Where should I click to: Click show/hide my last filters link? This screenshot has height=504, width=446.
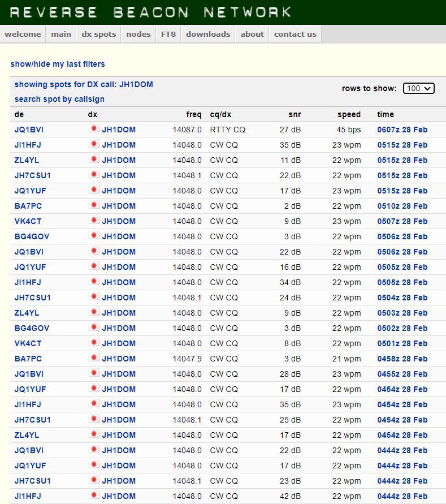58,64
